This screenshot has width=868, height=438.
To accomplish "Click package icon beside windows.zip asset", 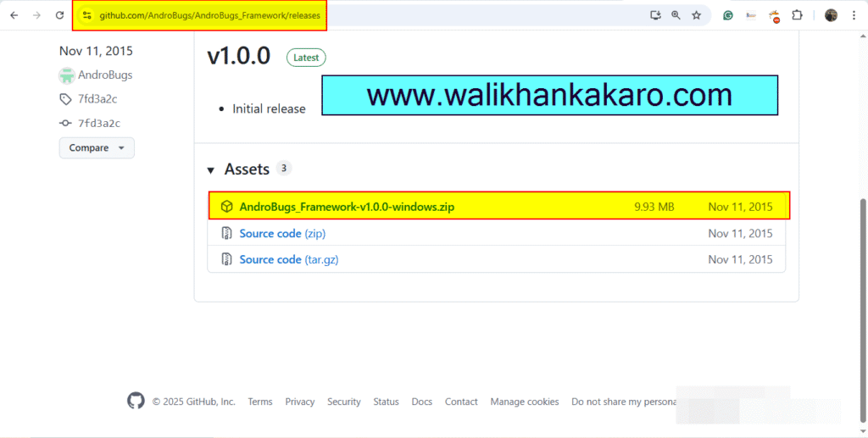I will (226, 207).
